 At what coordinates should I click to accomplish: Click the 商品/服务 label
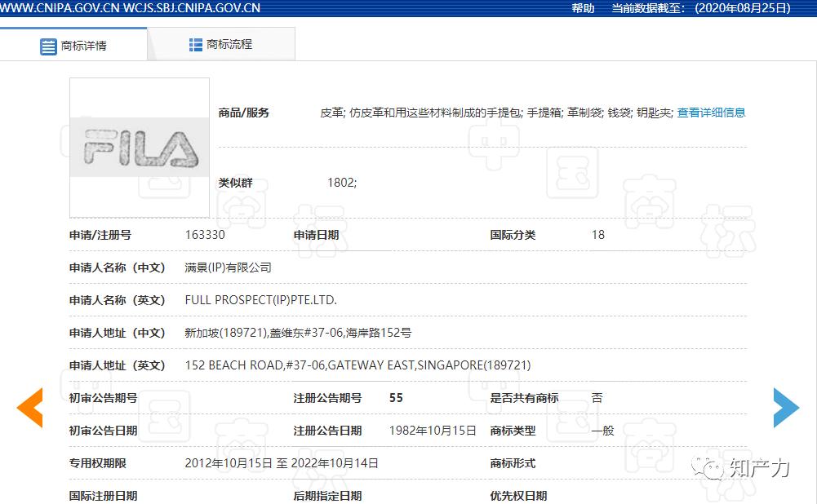pyautogui.click(x=244, y=113)
